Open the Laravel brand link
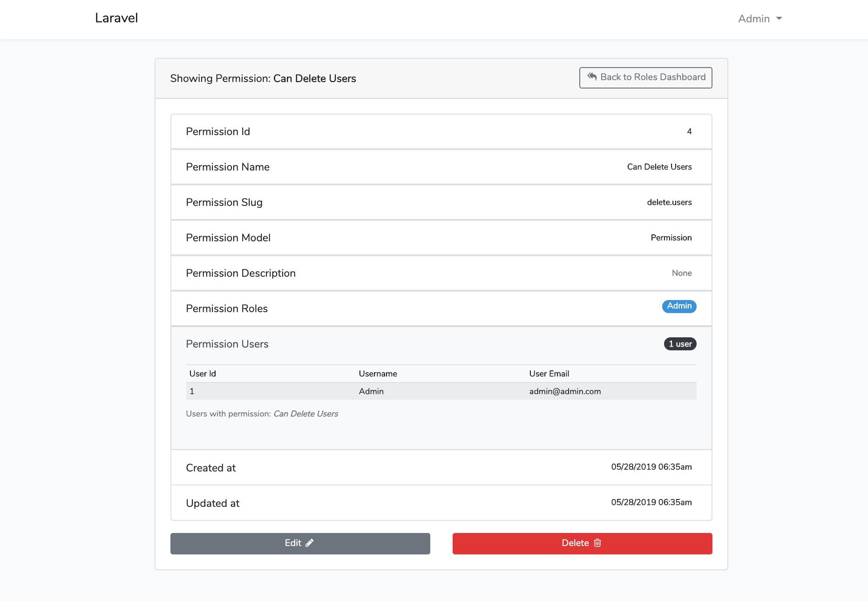Viewport: 868px width, 601px height. 116,18
